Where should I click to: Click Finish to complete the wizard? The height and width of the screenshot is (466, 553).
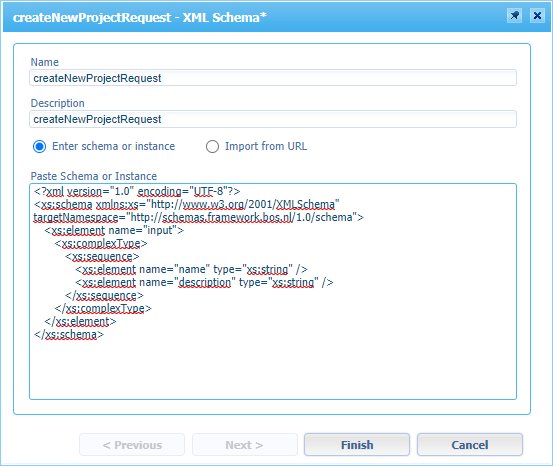point(357,445)
